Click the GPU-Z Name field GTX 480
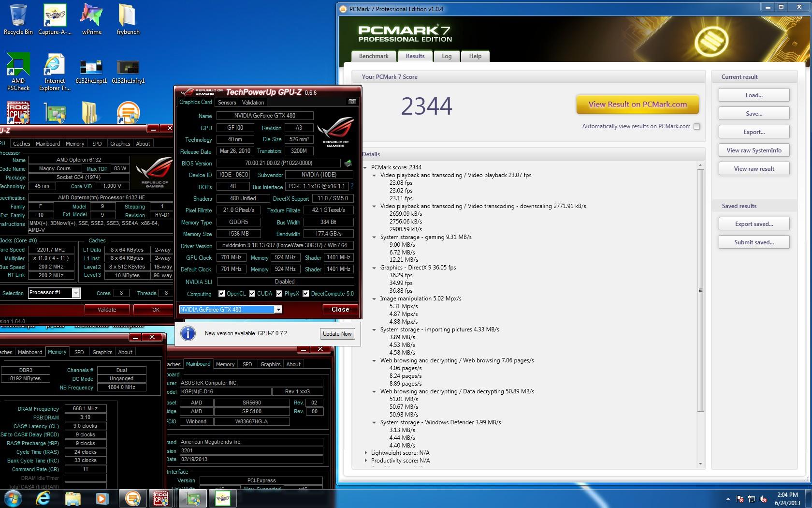 [264, 116]
